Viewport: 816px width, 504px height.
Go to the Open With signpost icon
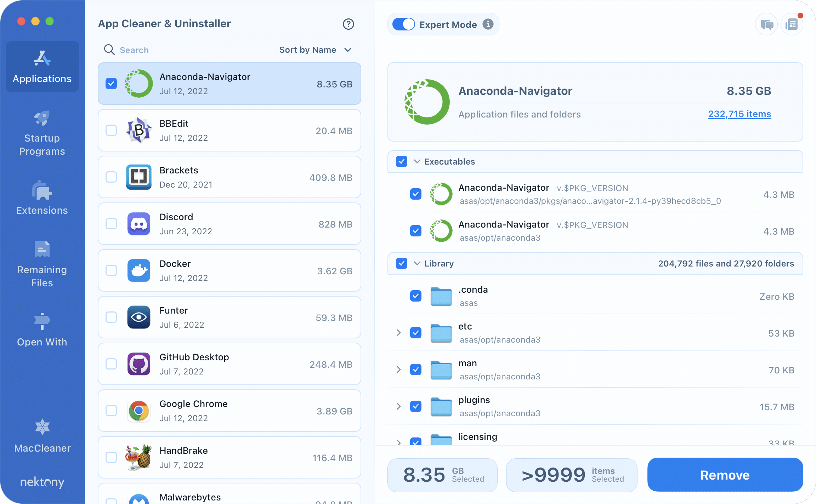click(x=42, y=321)
